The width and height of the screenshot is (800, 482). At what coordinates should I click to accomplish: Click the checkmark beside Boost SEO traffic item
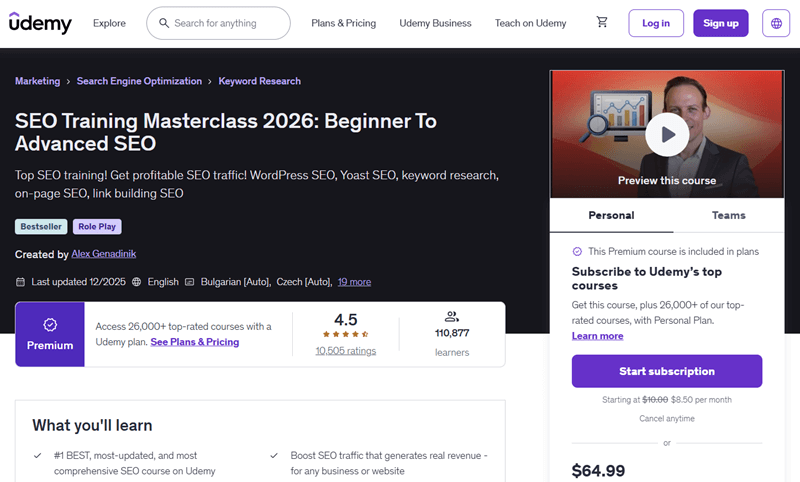pyautogui.click(x=274, y=455)
